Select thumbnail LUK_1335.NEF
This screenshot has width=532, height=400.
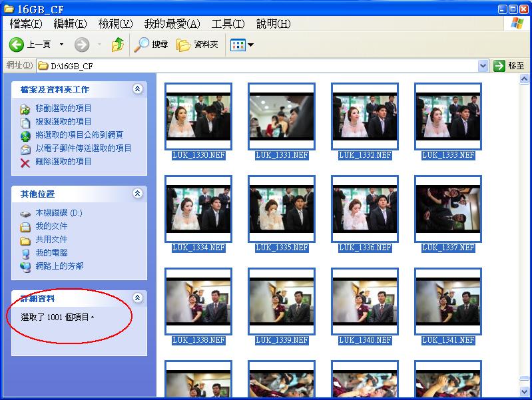click(282, 209)
